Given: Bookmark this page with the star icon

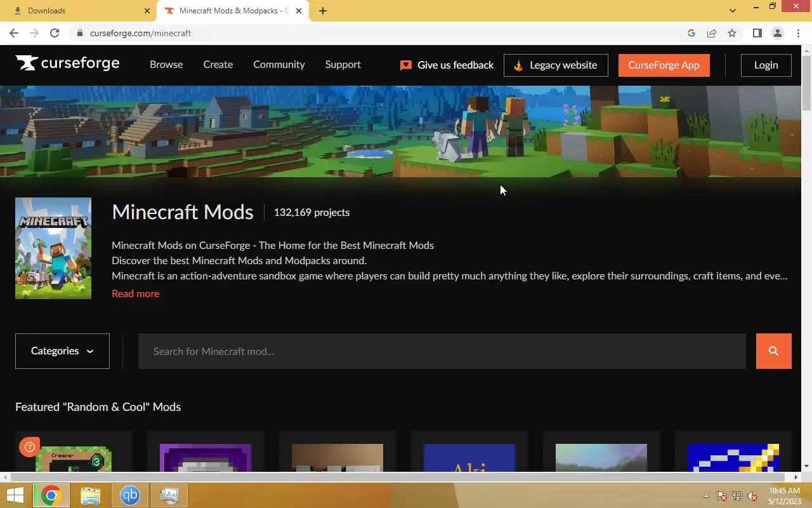Looking at the screenshot, I should (732, 33).
